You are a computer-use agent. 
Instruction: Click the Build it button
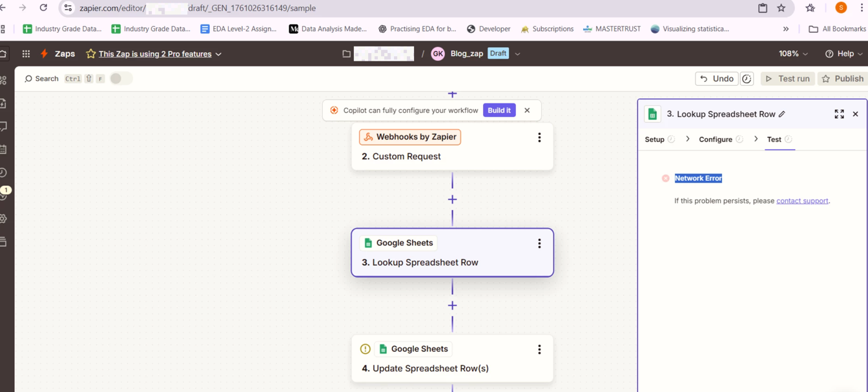499,110
